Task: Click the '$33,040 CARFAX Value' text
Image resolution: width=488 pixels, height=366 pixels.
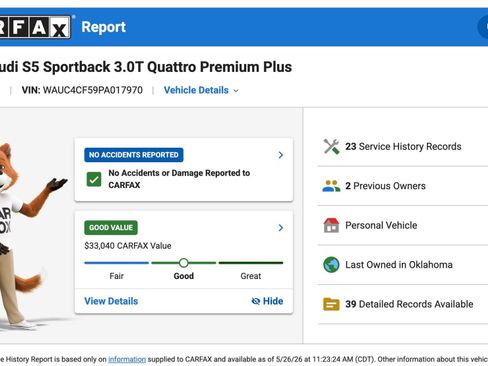Action: (128, 246)
